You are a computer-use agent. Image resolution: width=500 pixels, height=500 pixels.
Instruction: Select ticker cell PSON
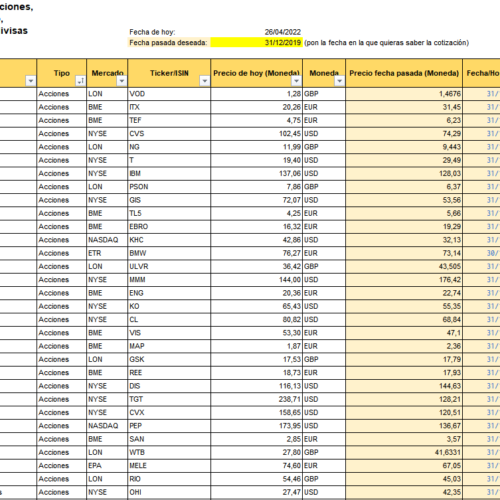point(169,187)
